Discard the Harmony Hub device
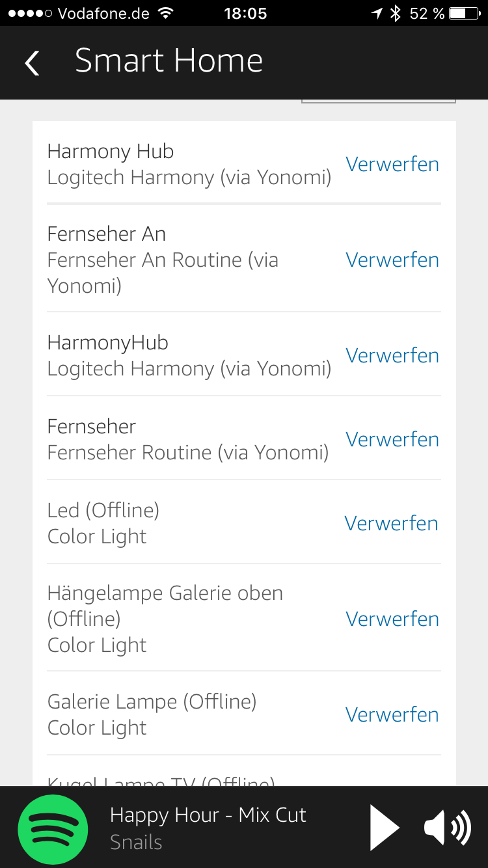Viewport: 488px width, 868px height. 392,164
